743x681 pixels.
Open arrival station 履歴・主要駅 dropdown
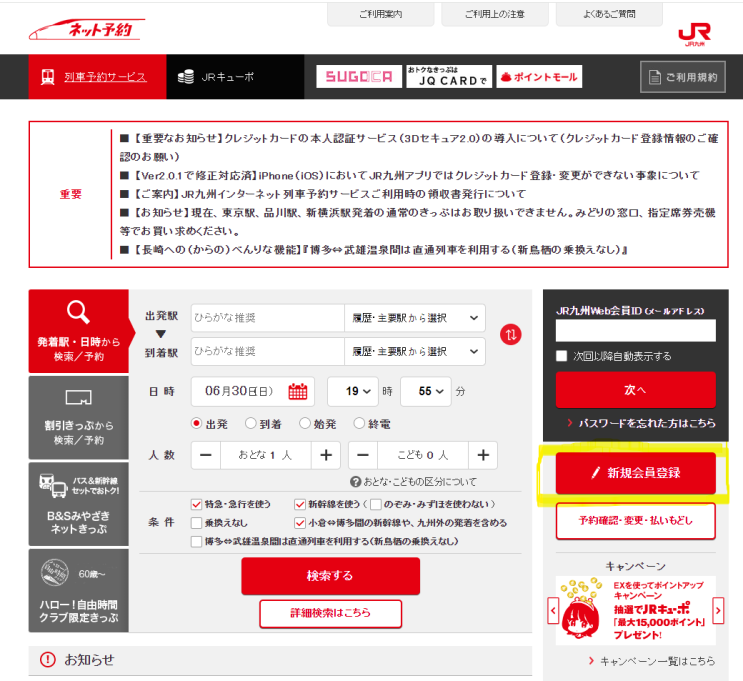point(415,352)
